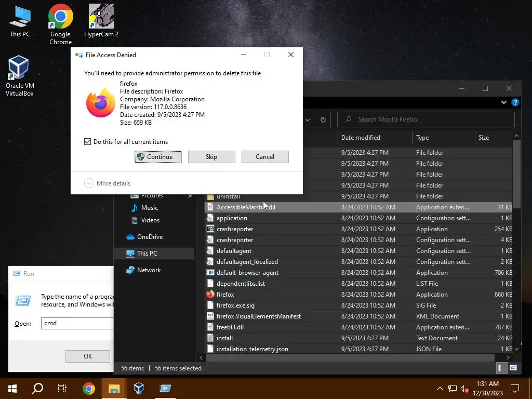Switch to File Explorer on taskbar
Image resolution: width=532 pixels, height=399 pixels.
[114, 388]
